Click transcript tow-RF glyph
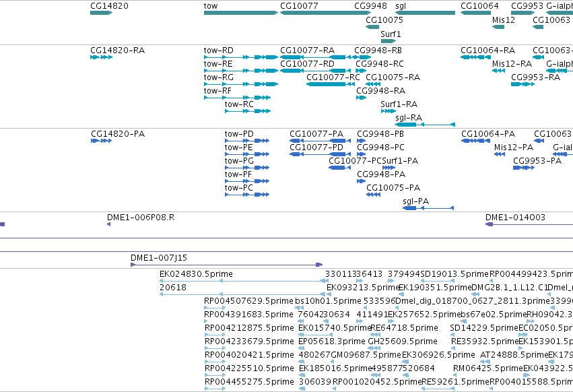The image size is (573, 392). [237, 98]
